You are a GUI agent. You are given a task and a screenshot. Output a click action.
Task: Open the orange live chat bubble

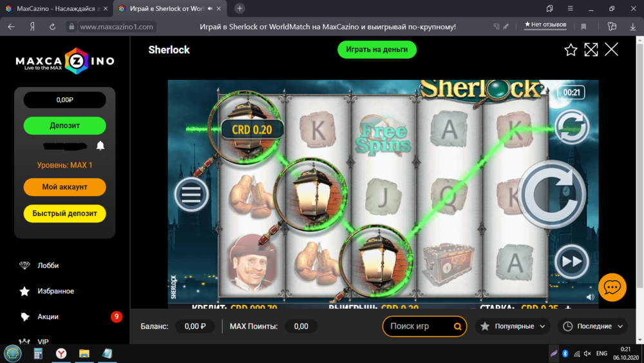tap(612, 287)
